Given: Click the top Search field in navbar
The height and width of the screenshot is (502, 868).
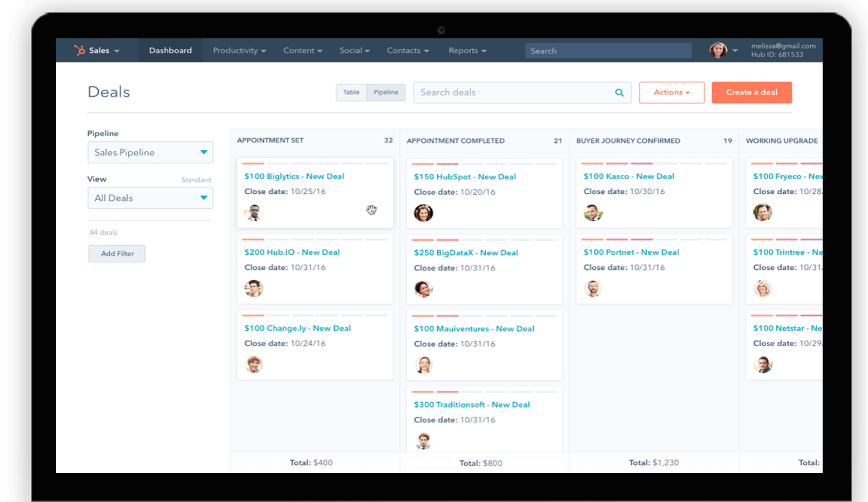Looking at the screenshot, I should pos(608,51).
